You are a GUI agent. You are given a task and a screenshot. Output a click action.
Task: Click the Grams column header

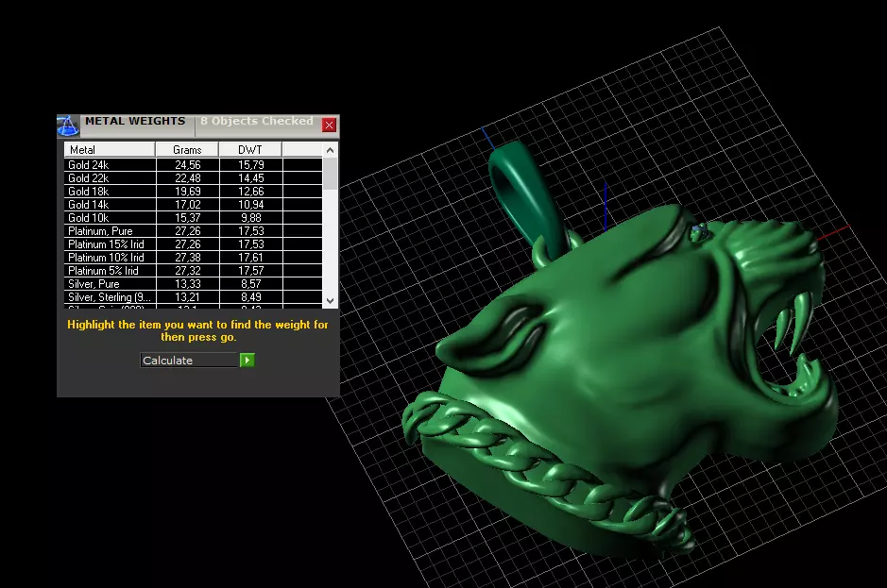(187, 150)
